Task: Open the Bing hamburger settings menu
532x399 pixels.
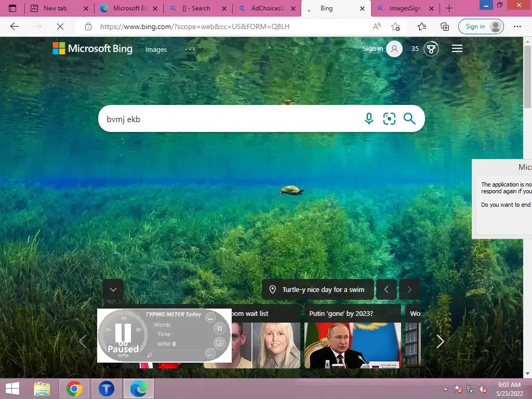Action: 457,48
